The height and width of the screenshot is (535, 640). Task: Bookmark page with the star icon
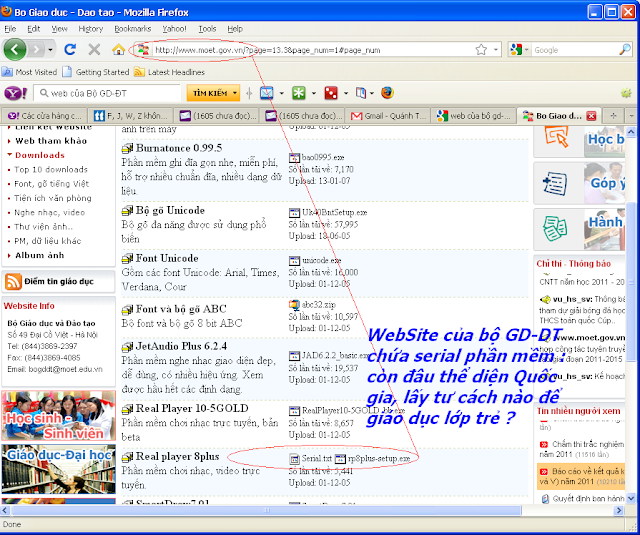(x=481, y=50)
